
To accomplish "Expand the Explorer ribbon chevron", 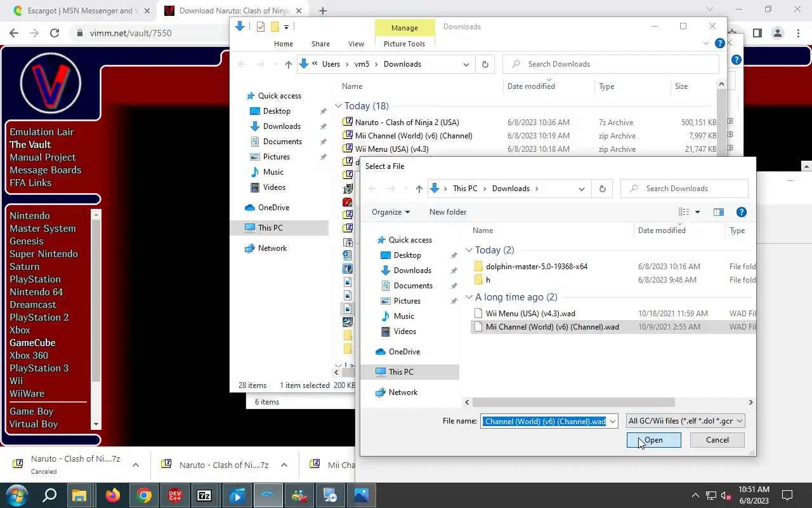I will click(706, 43).
